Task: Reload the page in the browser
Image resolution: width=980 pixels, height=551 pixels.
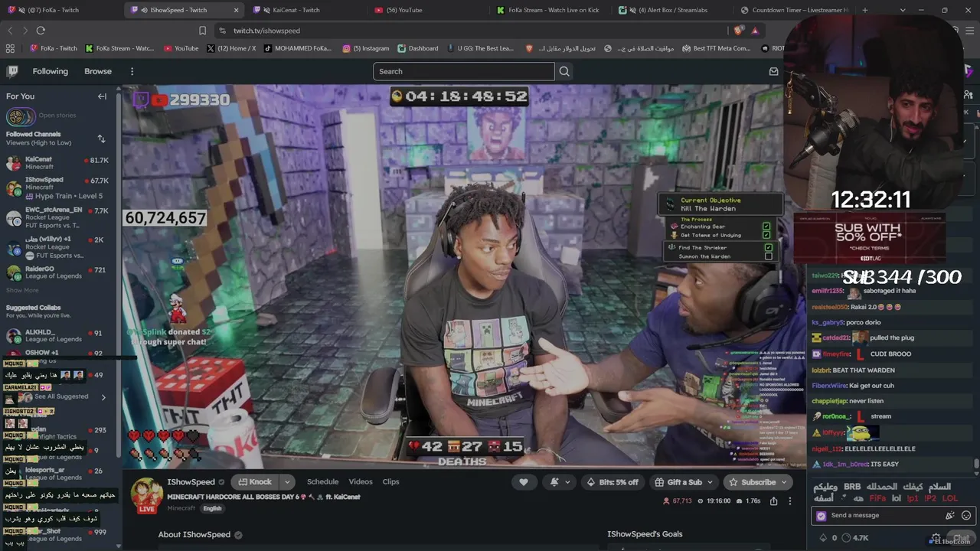Action: pos(41,31)
